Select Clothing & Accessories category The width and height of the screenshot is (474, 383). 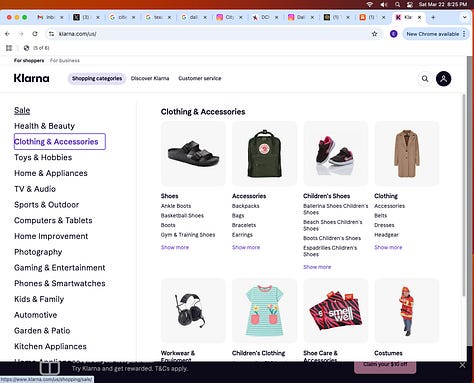click(x=60, y=142)
